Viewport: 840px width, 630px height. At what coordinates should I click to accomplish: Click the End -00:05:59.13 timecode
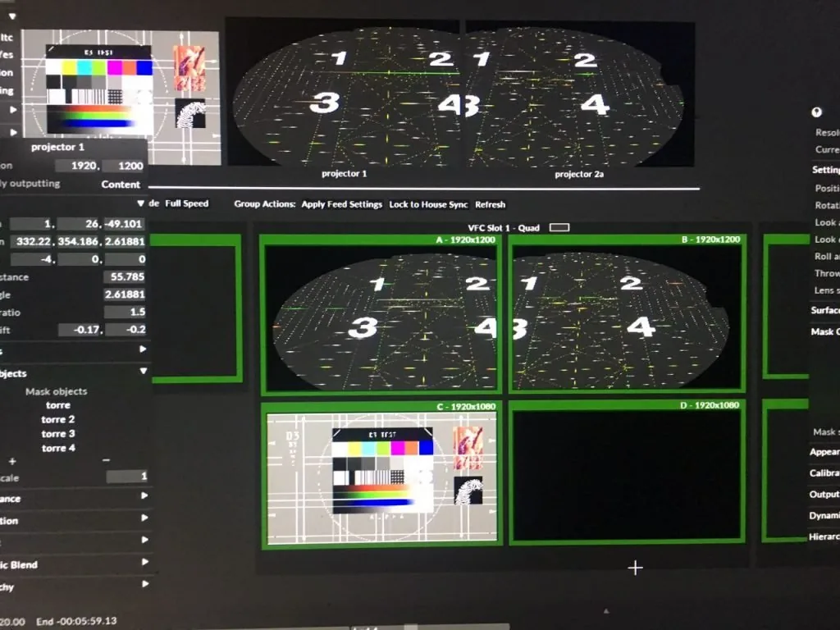click(x=76, y=622)
